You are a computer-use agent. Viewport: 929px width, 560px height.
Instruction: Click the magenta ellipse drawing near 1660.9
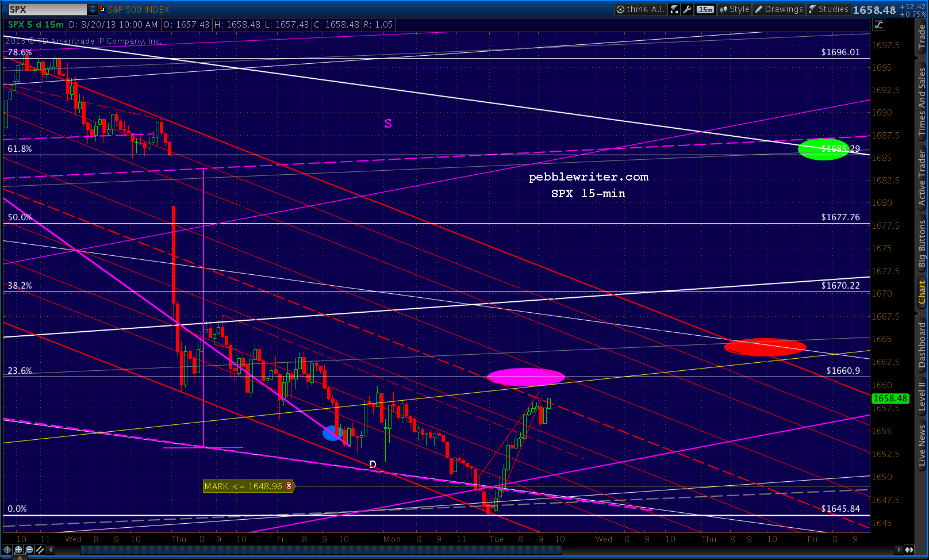tap(526, 377)
